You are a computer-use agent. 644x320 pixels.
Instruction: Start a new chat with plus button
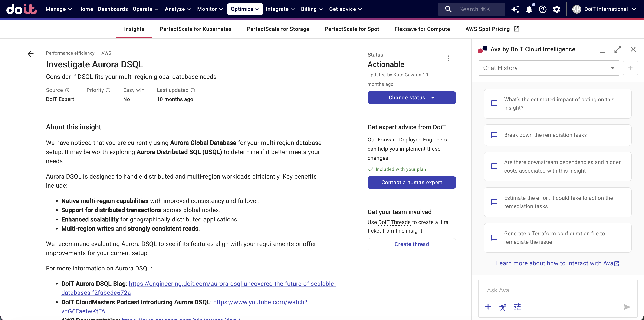(630, 68)
